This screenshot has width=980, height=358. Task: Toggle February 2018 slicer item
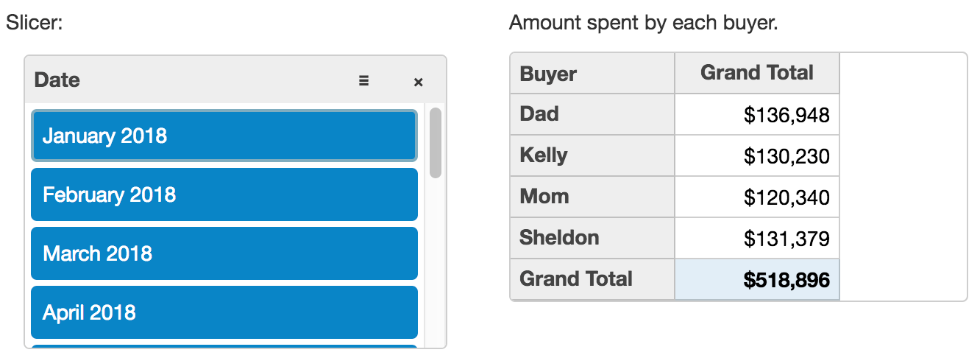(x=224, y=194)
